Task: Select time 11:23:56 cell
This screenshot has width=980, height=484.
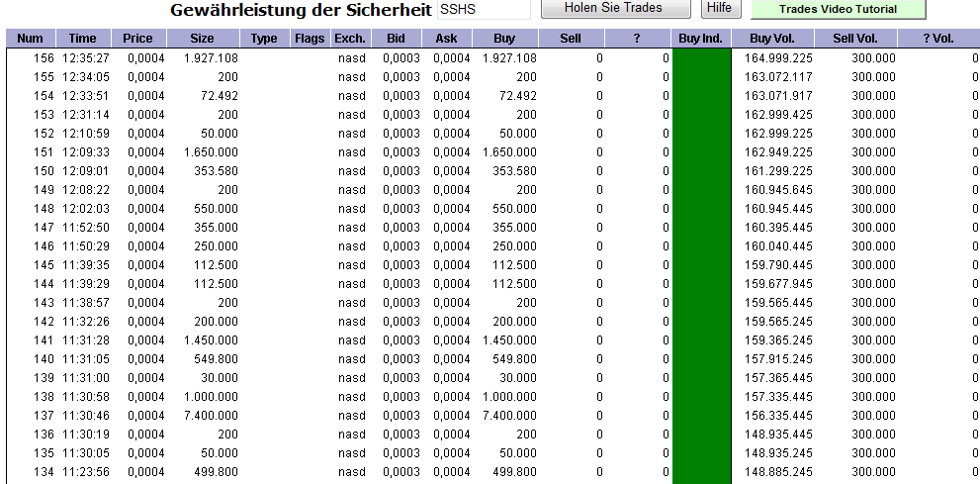Action: coord(86,471)
